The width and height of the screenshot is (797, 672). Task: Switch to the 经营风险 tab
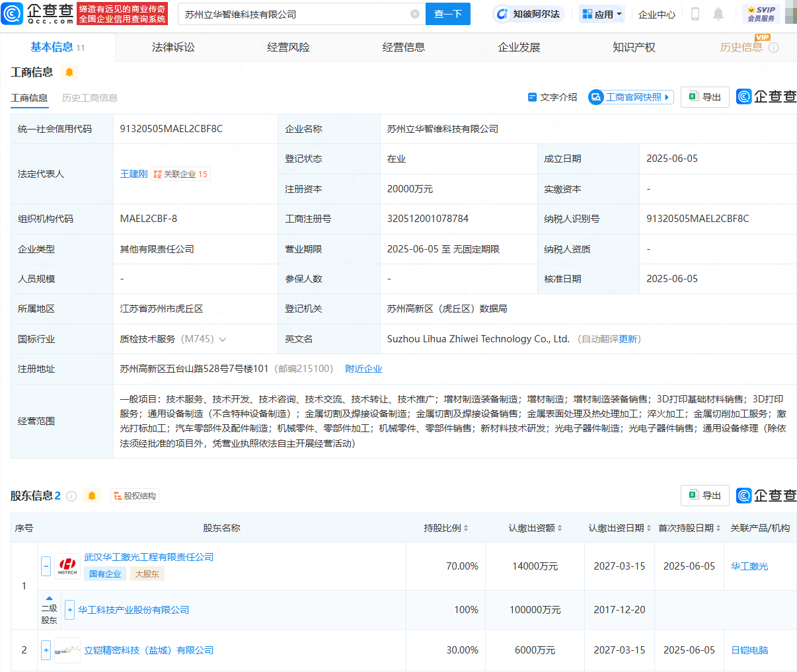point(288,47)
